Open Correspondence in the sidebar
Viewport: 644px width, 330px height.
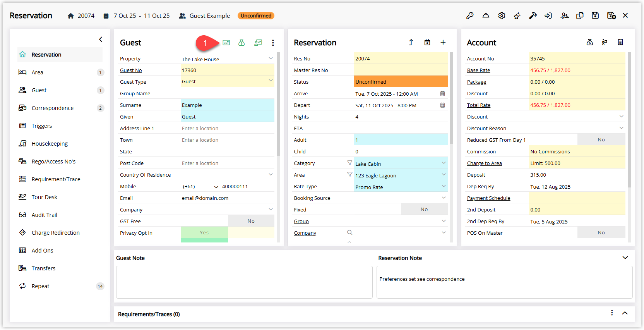click(x=60, y=108)
